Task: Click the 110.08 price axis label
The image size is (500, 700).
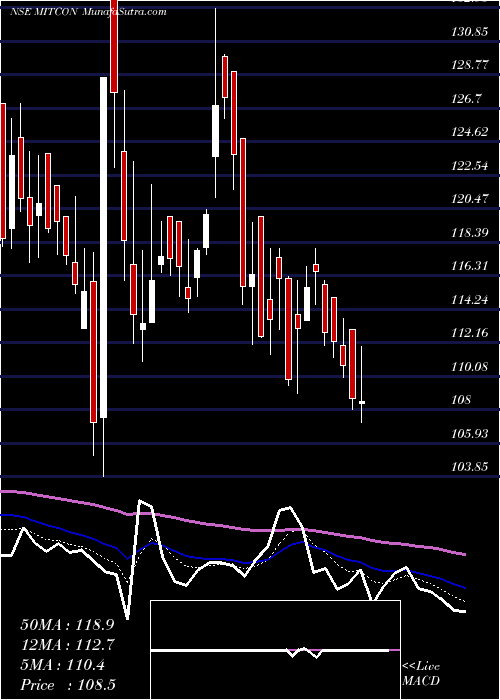Action: point(469,367)
